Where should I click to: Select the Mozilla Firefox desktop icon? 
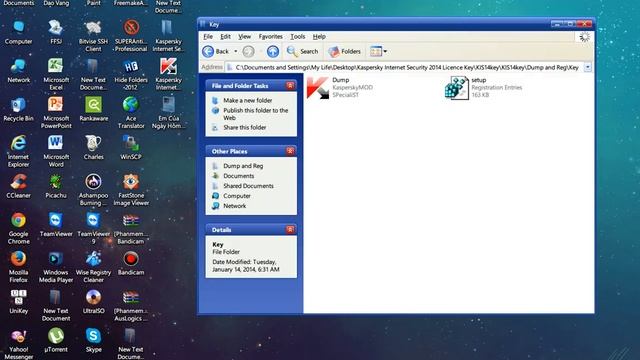pyautogui.click(x=18, y=267)
